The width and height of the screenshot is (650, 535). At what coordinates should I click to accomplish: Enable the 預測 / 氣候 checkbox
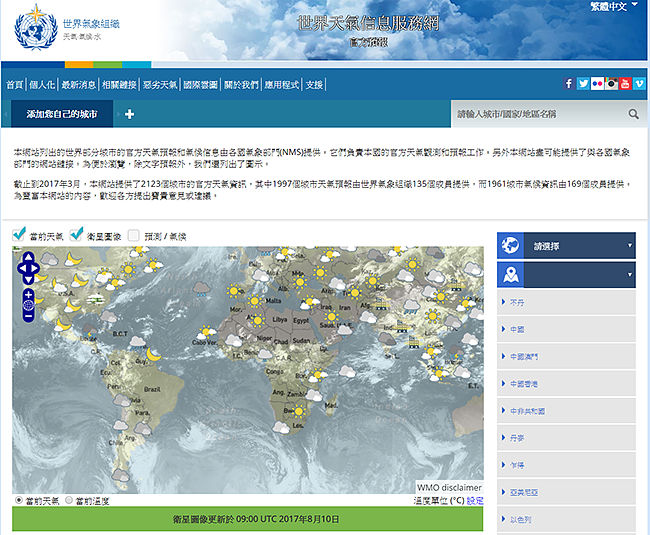134,236
